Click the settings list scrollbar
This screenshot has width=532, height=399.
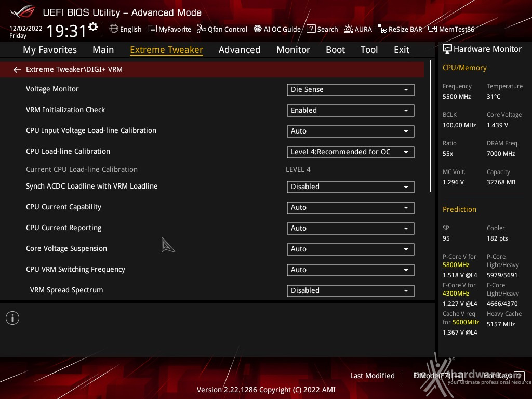click(430, 126)
